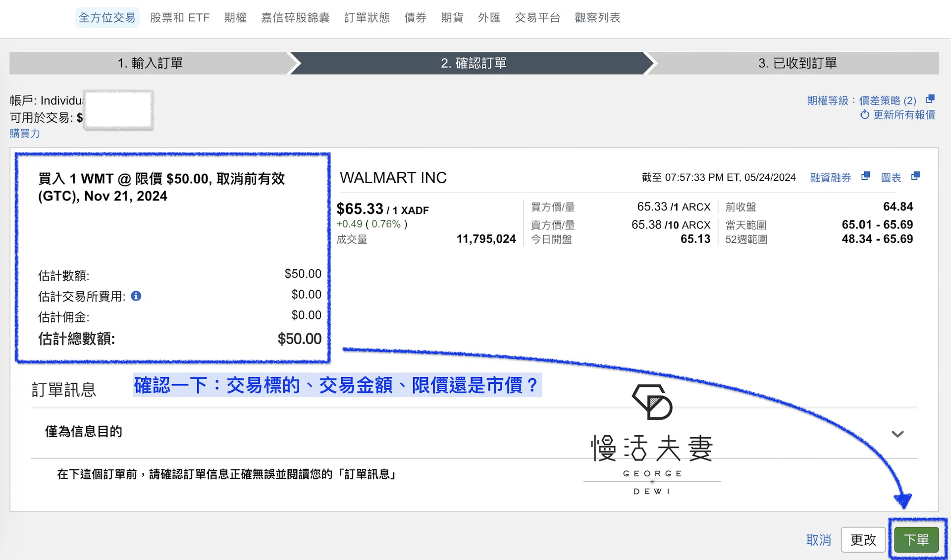This screenshot has width=951, height=560.
Task: Open the 嘉信碎股錦囊 tab
Action: pyautogui.click(x=295, y=18)
